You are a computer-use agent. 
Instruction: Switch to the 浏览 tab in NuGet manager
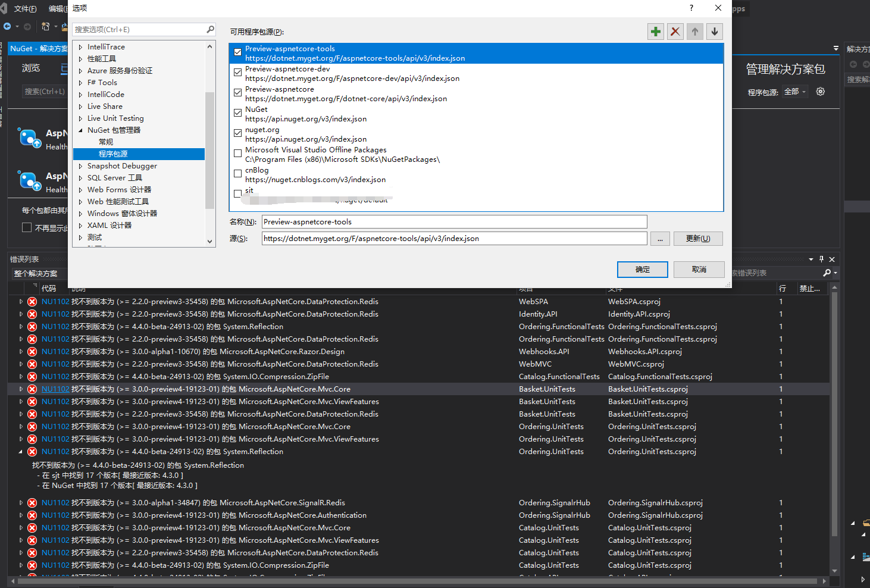(x=31, y=68)
